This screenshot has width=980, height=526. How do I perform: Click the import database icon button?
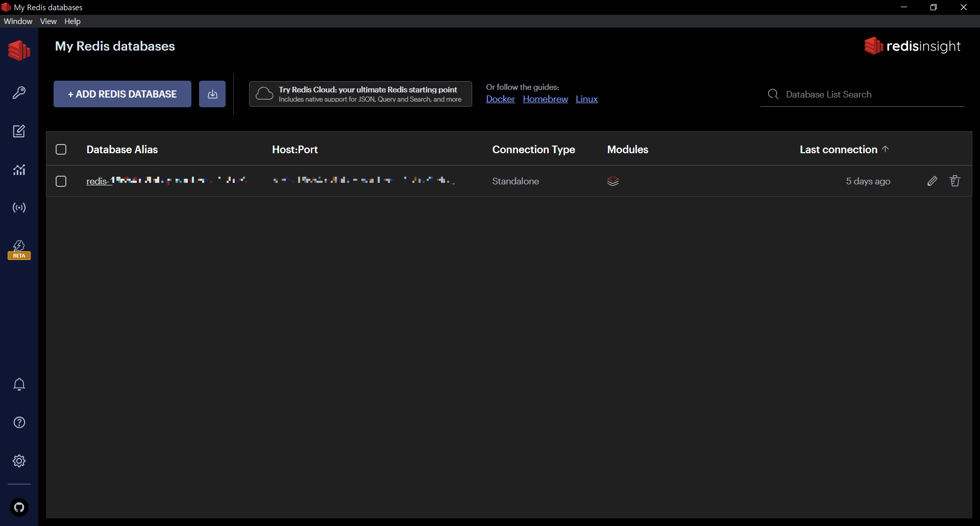212,94
